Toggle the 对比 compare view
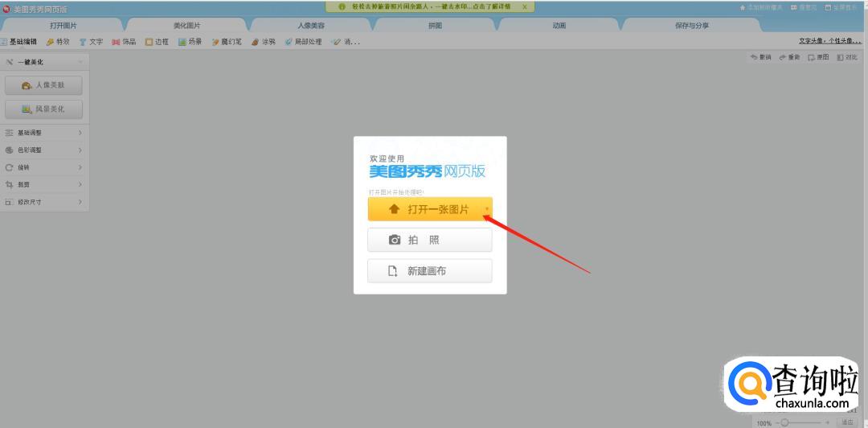Viewport: 868px width, 428px height. click(847, 57)
